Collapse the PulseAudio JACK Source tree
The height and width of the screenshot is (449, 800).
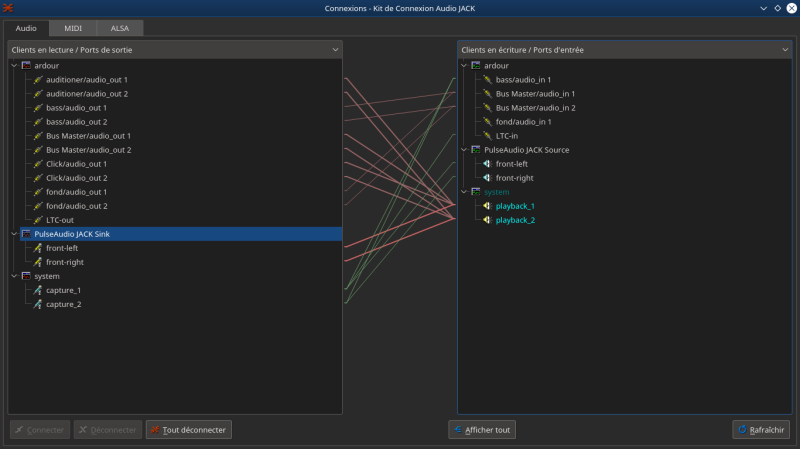pos(464,149)
